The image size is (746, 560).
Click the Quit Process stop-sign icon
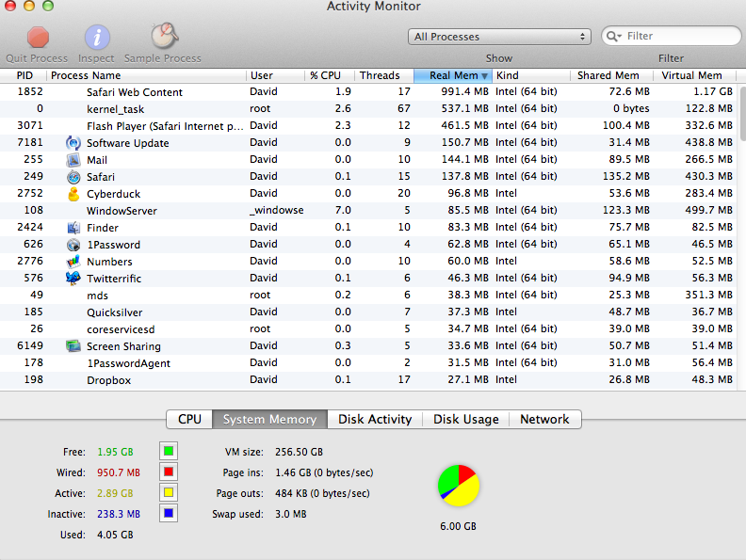pos(38,38)
